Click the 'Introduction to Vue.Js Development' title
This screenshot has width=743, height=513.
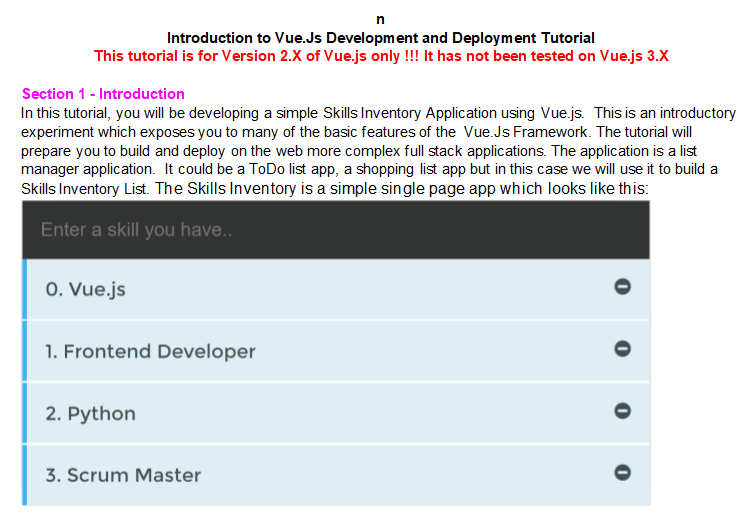pos(381,38)
